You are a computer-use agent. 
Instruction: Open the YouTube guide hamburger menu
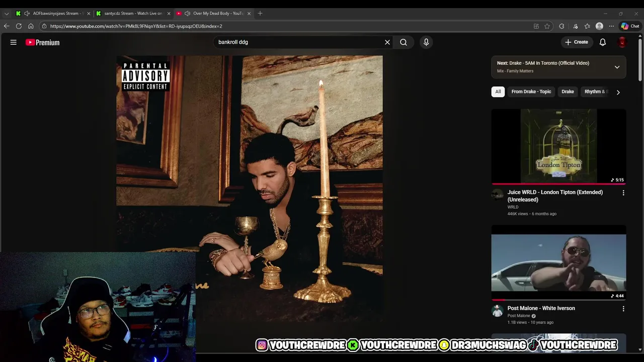[14, 42]
